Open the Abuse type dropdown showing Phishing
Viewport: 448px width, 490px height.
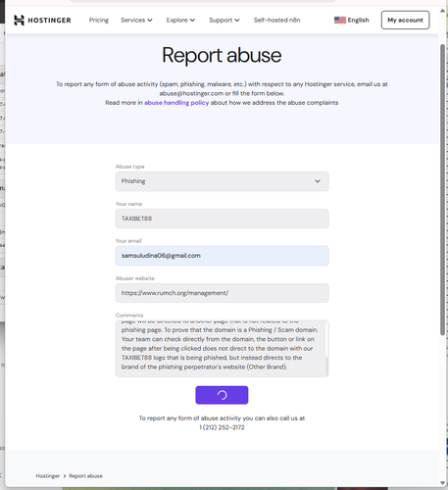coord(222,181)
